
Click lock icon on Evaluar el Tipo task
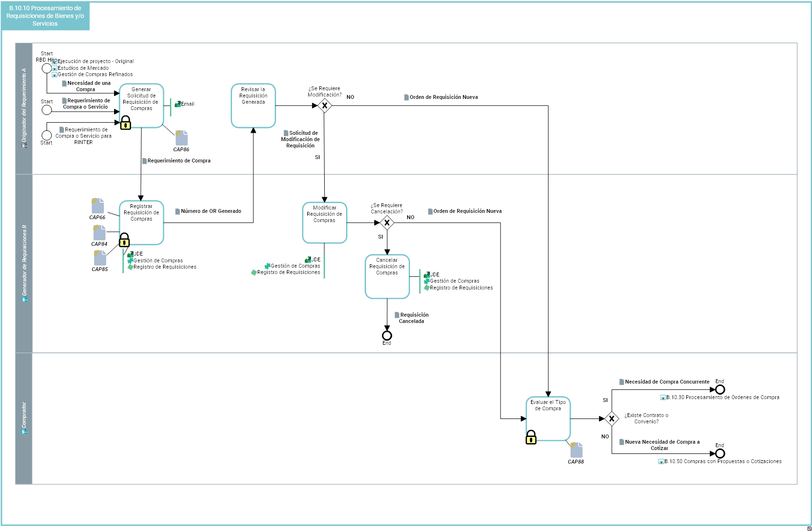pos(531,437)
